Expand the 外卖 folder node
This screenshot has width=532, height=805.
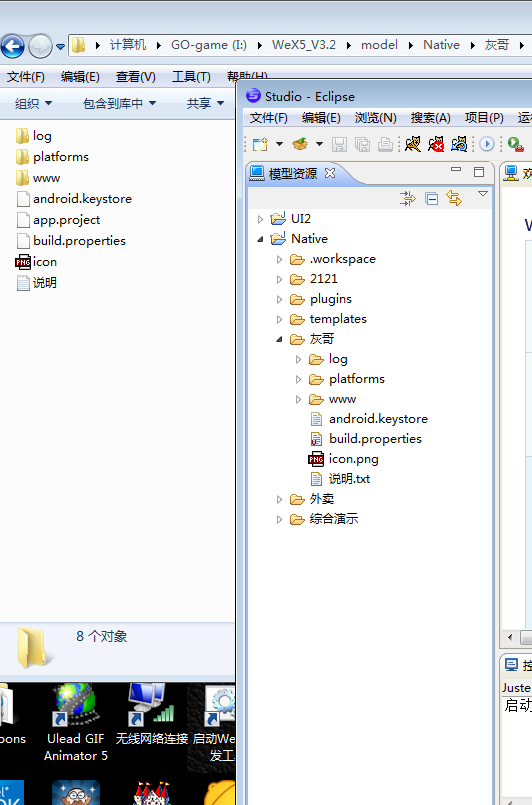click(279, 499)
